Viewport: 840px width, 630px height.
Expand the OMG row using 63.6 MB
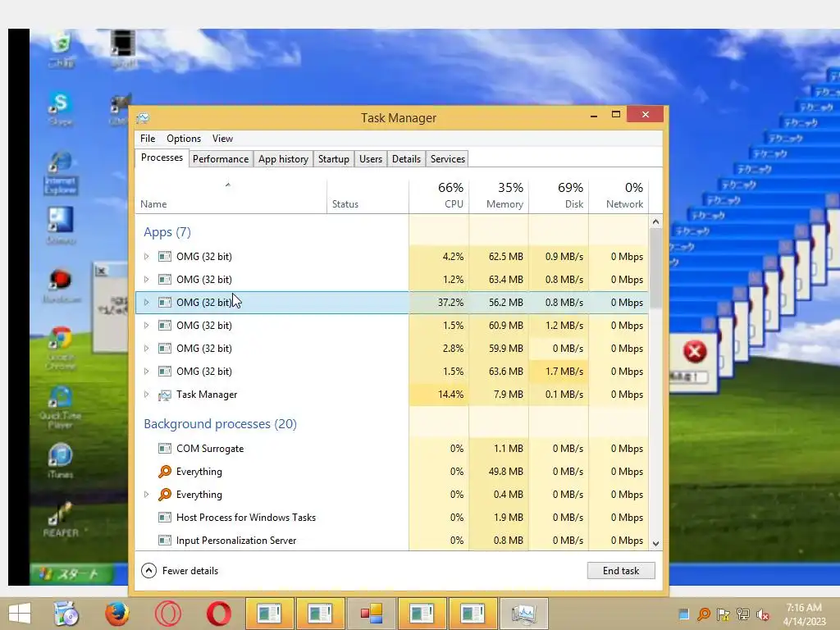click(x=146, y=372)
